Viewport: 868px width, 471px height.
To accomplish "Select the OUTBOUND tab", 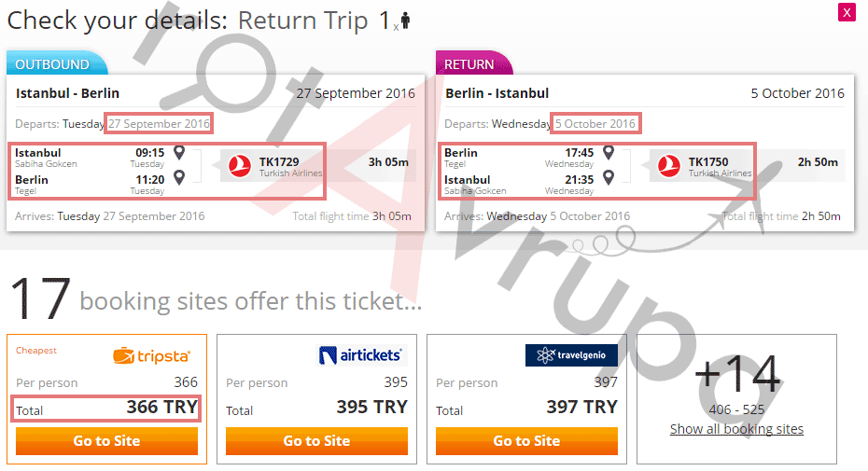I will 53,64.
